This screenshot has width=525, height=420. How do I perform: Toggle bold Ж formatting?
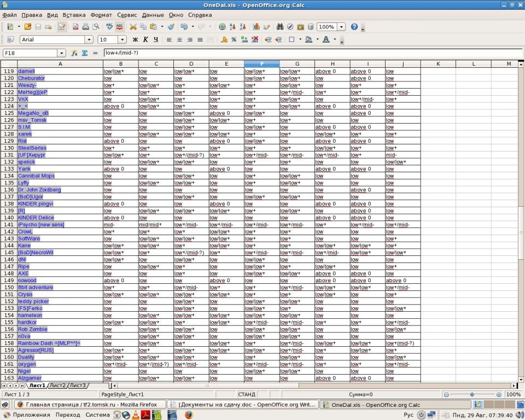pyautogui.click(x=135, y=39)
